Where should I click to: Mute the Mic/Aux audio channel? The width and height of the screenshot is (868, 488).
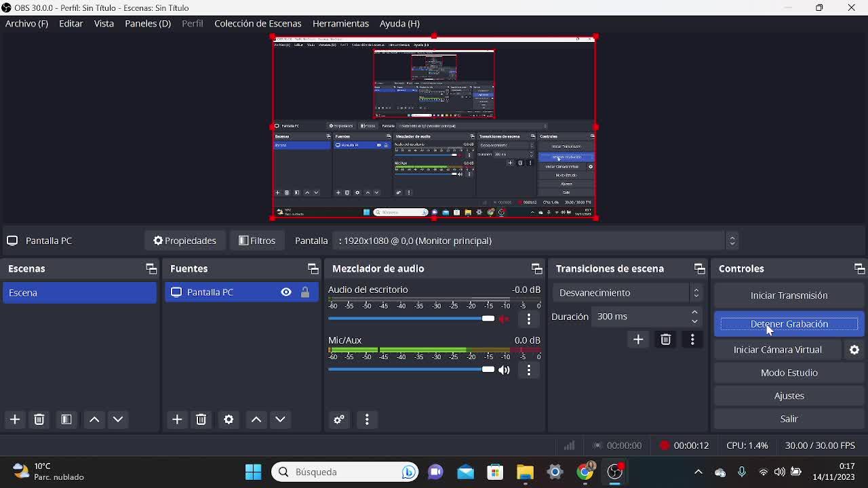pyautogui.click(x=504, y=370)
